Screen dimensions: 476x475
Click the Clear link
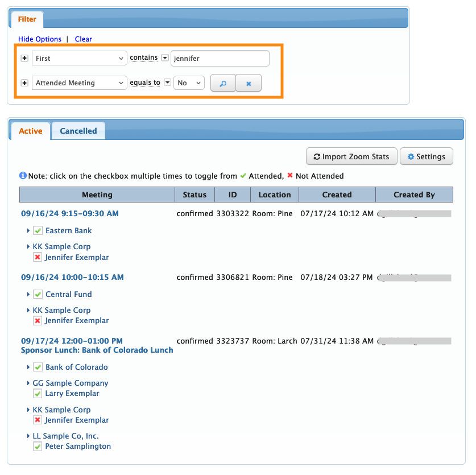[84, 39]
